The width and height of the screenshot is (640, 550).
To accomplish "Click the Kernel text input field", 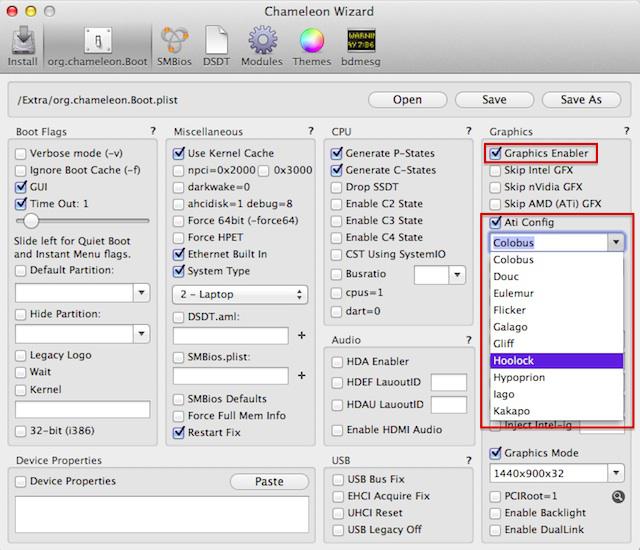I will [83, 409].
